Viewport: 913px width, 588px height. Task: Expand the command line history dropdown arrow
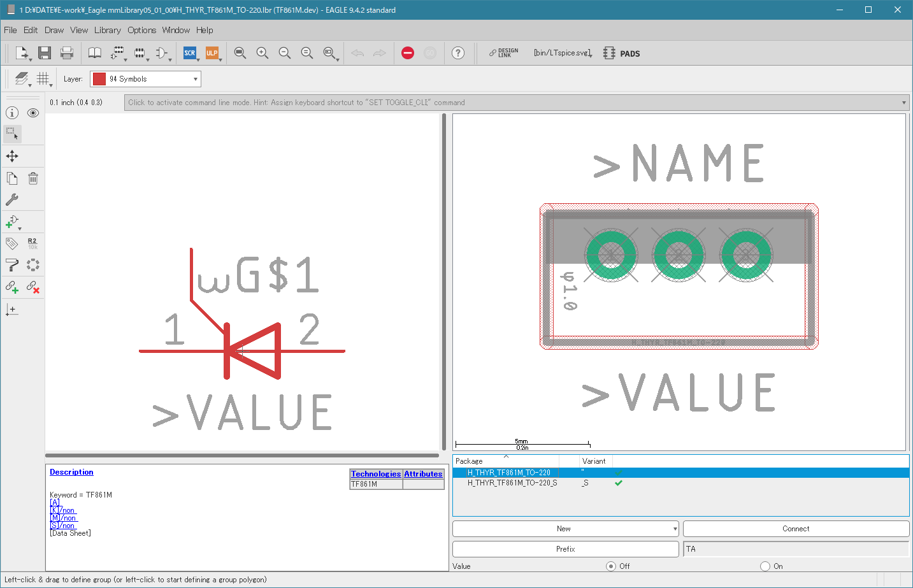[903, 103]
